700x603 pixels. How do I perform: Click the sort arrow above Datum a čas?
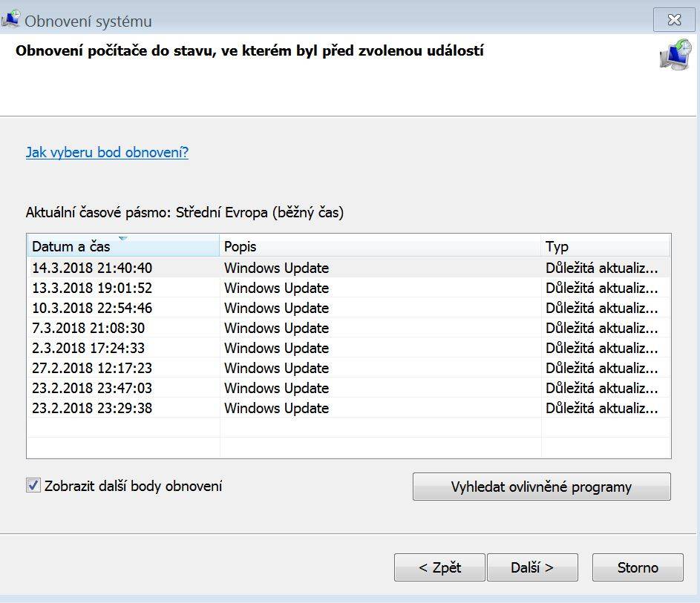point(123,238)
